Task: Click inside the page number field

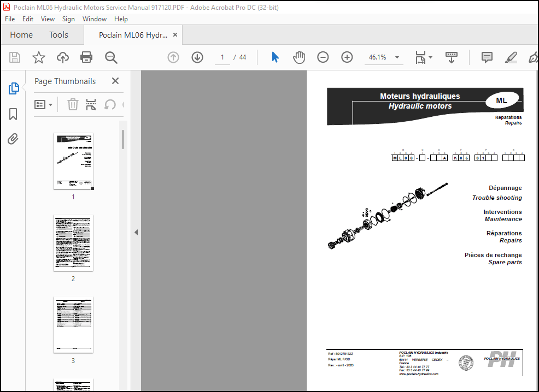Action: [222, 57]
